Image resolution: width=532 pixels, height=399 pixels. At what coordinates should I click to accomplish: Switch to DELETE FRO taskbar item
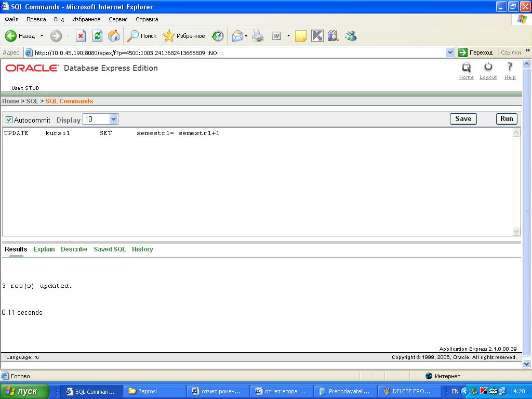pyautogui.click(x=408, y=391)
